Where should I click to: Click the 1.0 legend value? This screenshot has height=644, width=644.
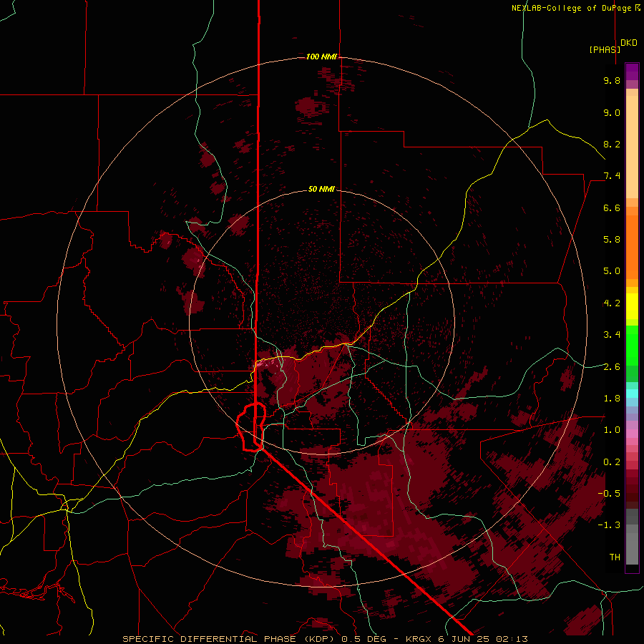[612, 430]
